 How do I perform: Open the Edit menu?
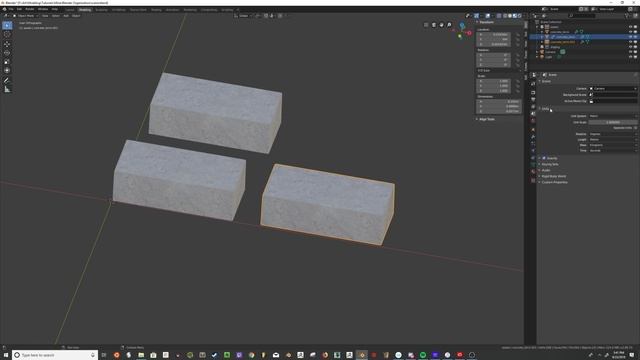click(19, 9)
